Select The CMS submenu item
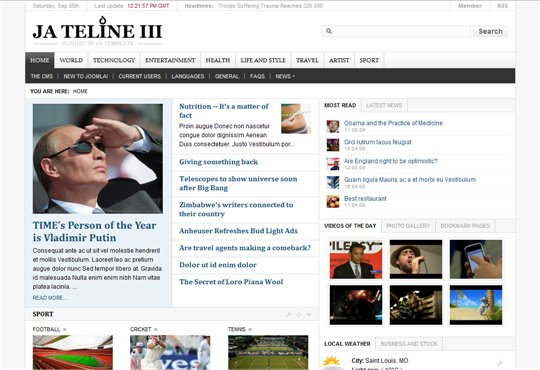 coord(42,76)
